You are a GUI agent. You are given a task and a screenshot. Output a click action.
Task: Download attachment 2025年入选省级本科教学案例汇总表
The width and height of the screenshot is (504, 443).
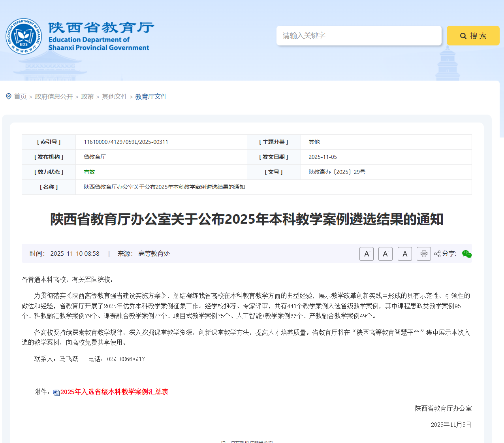point(114,392)
